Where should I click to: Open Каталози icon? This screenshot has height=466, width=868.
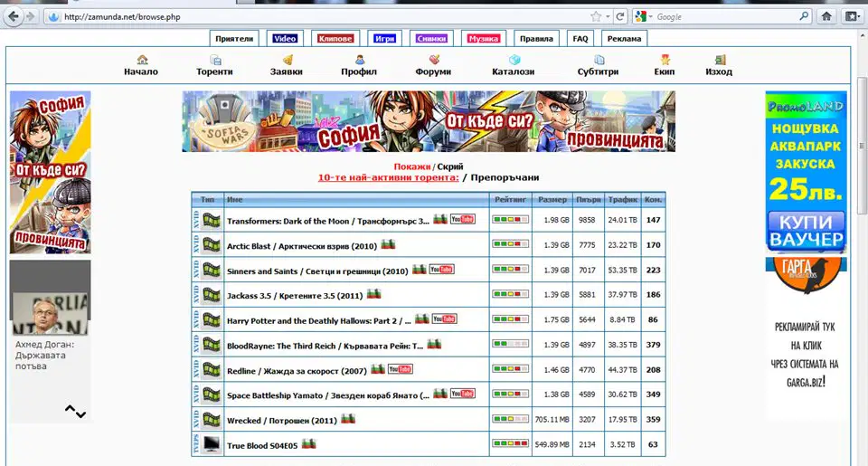coord(514,60)
